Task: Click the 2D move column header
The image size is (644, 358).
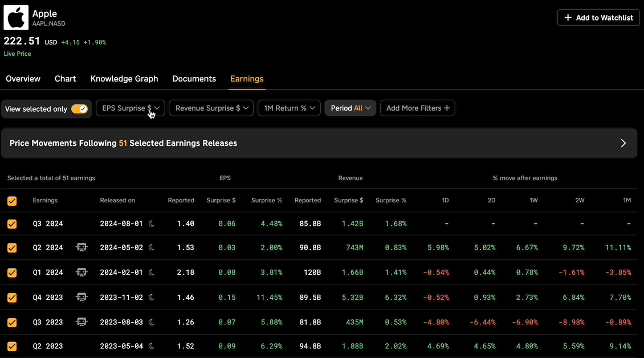Action: pos(491,201)
